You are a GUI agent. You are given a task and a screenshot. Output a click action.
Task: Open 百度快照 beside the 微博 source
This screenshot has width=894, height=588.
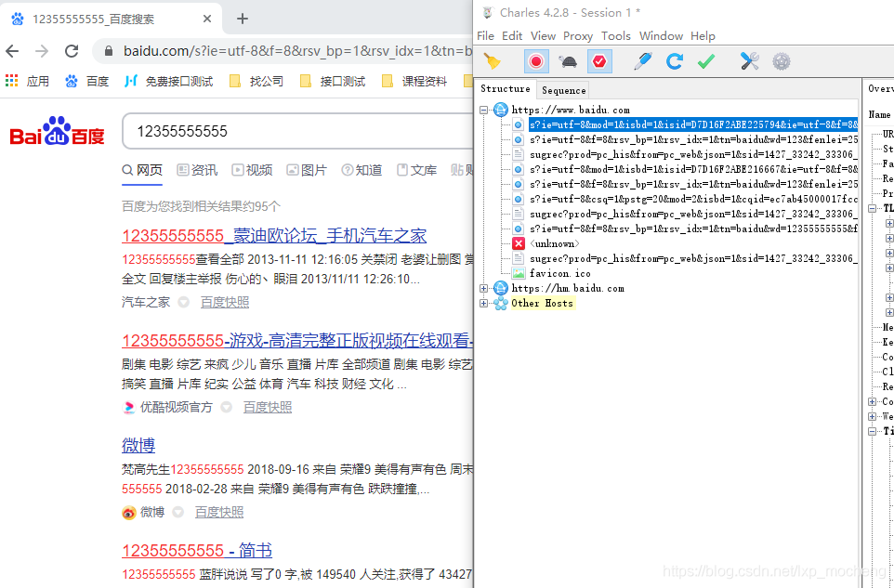coord(219,512)
